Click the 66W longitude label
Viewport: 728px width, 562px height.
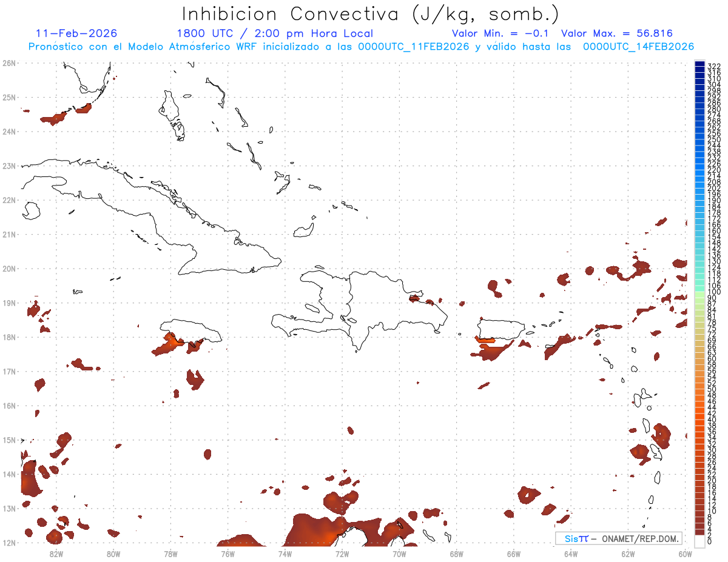tap(513, 553)
